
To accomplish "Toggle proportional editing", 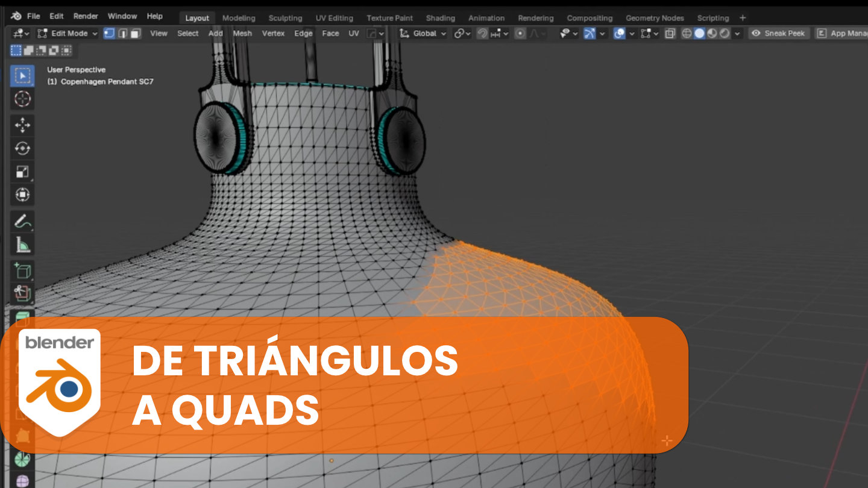I will pos(520,34).
